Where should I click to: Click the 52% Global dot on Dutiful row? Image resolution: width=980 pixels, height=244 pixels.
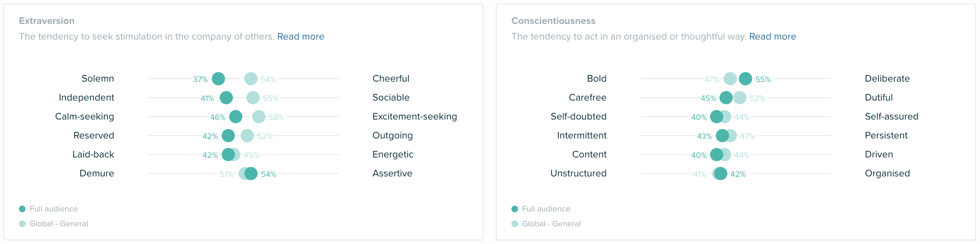[x=740, y=98]
